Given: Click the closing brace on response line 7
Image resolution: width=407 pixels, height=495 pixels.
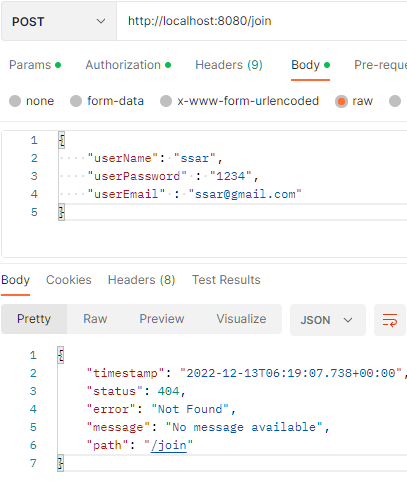Looking at the screenshot, I should [61, 463].
